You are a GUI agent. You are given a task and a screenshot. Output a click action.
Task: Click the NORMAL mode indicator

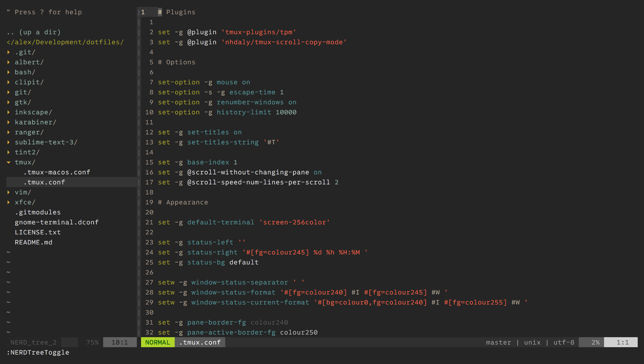(x=158, y=342)
